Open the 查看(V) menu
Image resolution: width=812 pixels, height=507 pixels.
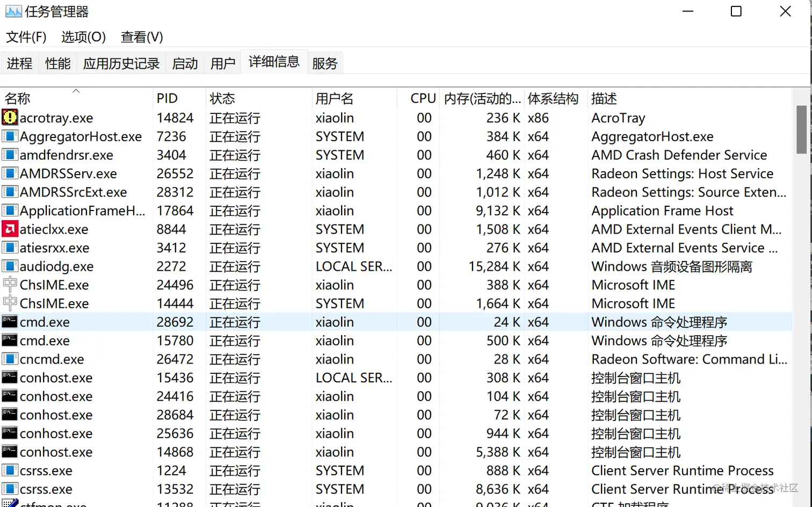pos(142,37)
